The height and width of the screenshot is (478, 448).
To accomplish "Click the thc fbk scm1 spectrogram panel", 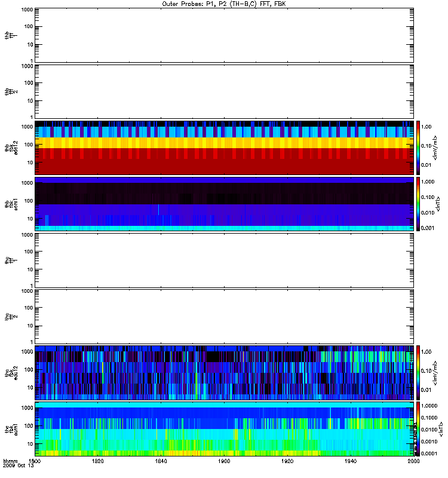I will tap(225, 429).
